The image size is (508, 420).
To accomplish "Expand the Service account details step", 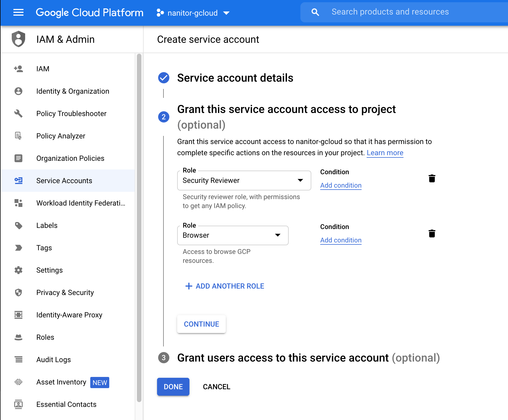I will click(x=235, y=78).
